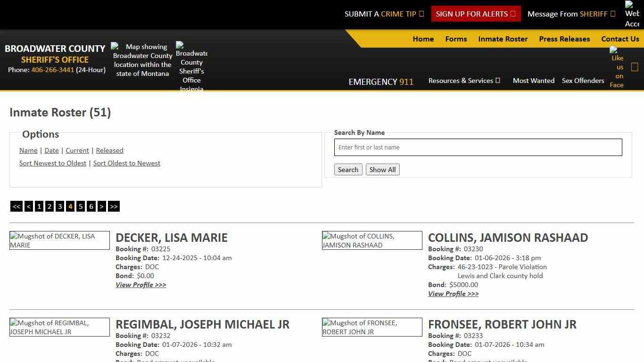Open the Press Releases menu item
Viewport: 644px width, 362px height.
564,39
